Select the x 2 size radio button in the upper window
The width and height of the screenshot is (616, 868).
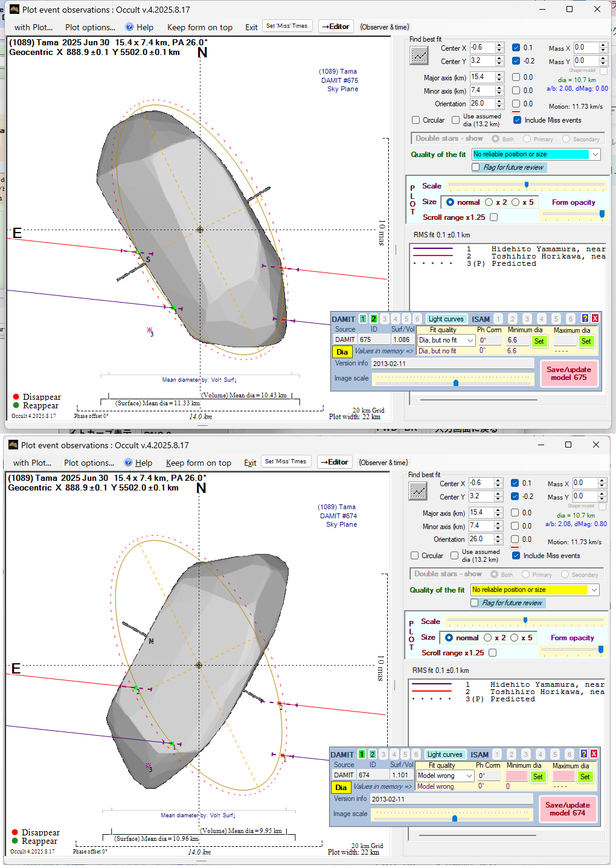tap(489, 202)
